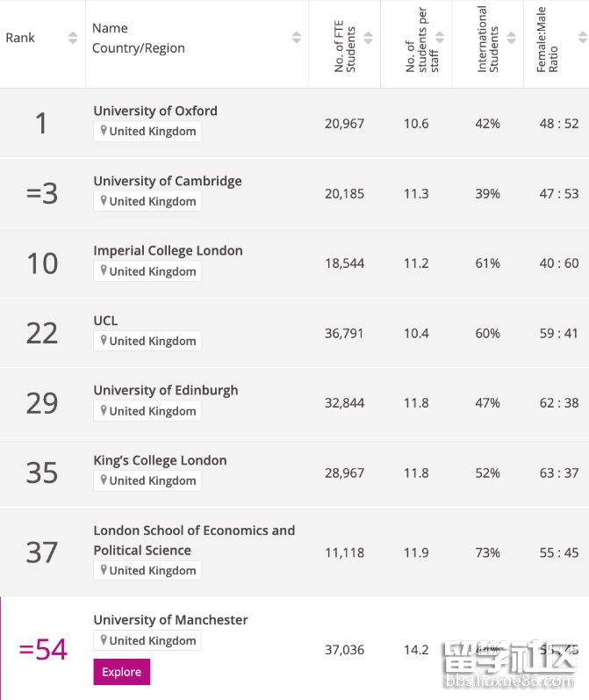The image size is (589, 700).
Task: Click the Rank column header
Action: [x=20, y=38]
